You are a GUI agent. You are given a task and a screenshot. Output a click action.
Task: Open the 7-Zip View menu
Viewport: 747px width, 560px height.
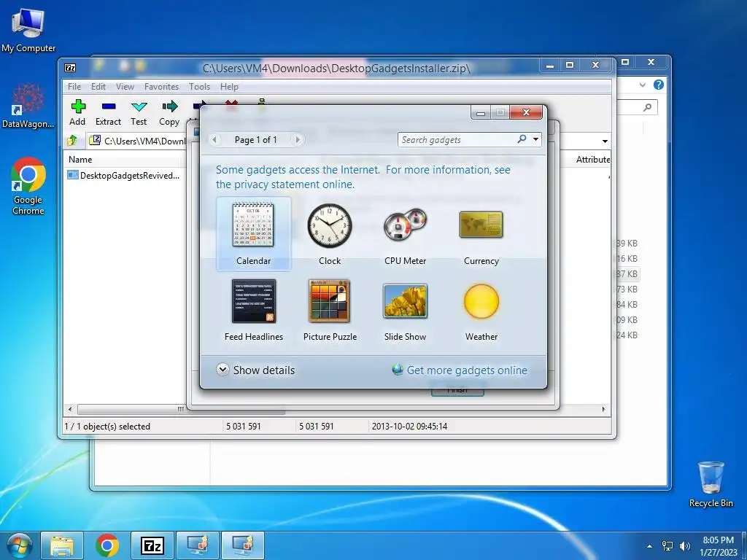[125, 87]
